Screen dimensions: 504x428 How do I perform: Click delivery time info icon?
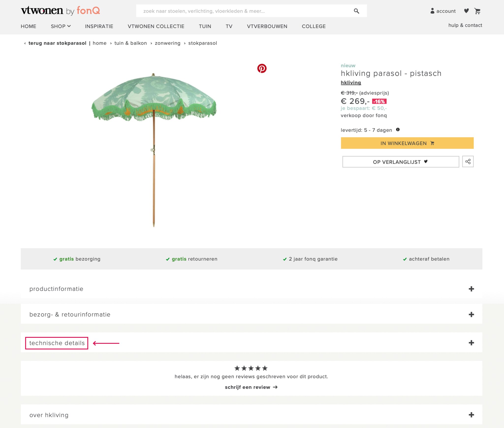pos(398,130)
